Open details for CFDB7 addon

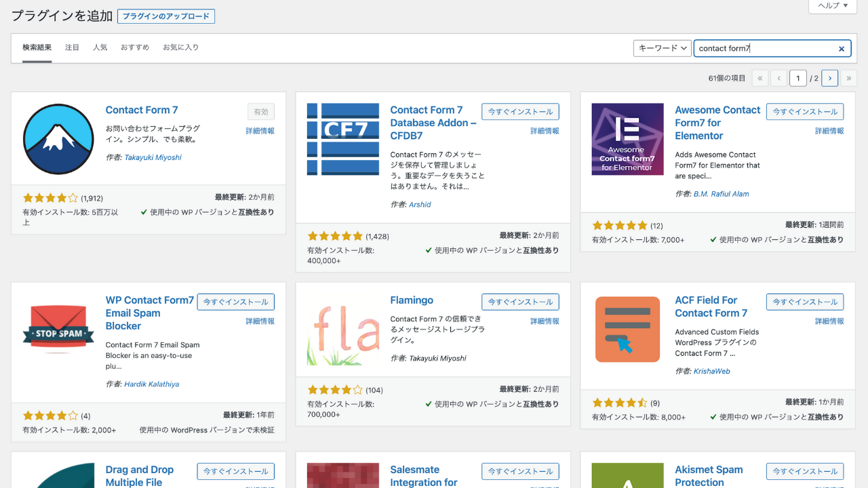pyautogui.click(x=545, y=131)
